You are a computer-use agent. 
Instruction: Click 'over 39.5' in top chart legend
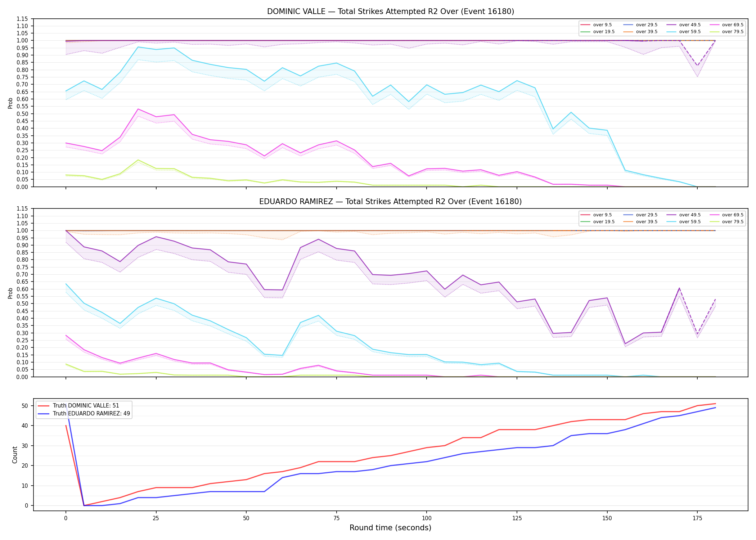pos(640,32)
